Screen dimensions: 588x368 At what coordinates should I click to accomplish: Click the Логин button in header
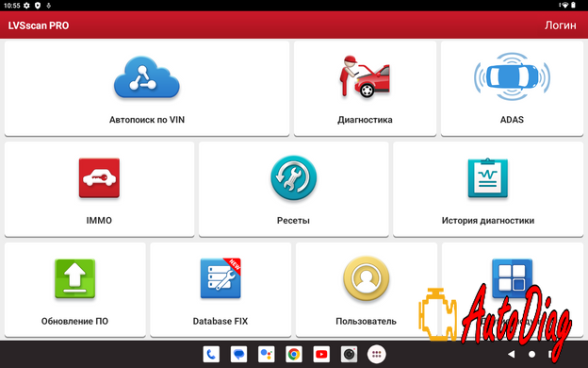[x=561, y=25]
